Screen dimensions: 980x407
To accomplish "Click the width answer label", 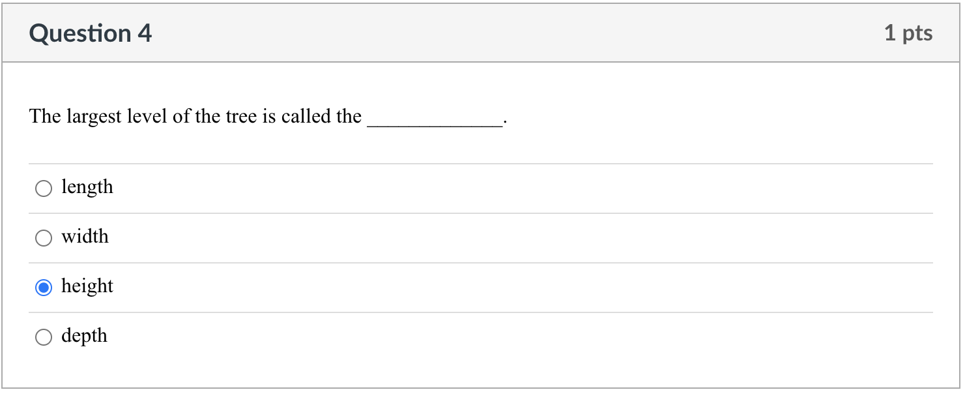I will click(x=85, y=237).
